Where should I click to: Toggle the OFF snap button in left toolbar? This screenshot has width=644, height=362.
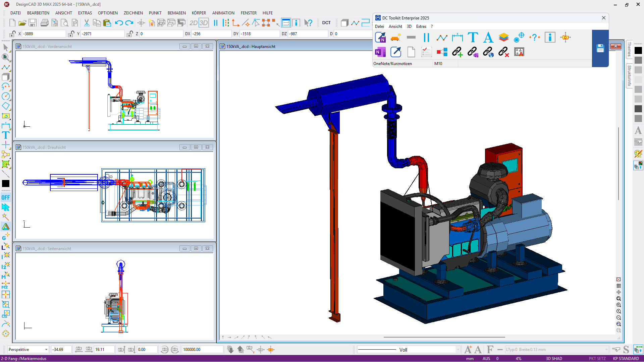(6, 197)
